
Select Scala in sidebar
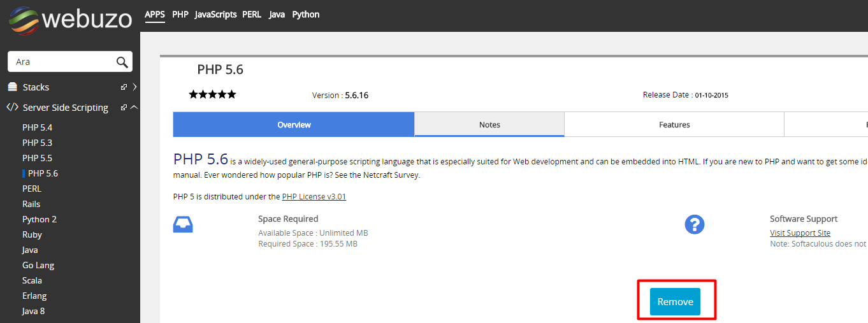pos(33,280)
